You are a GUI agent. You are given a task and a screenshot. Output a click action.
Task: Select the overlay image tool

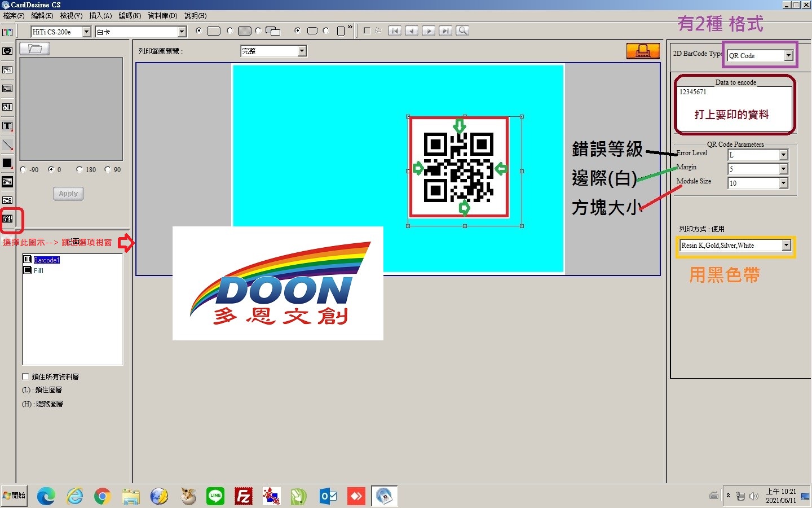point(7,182)
